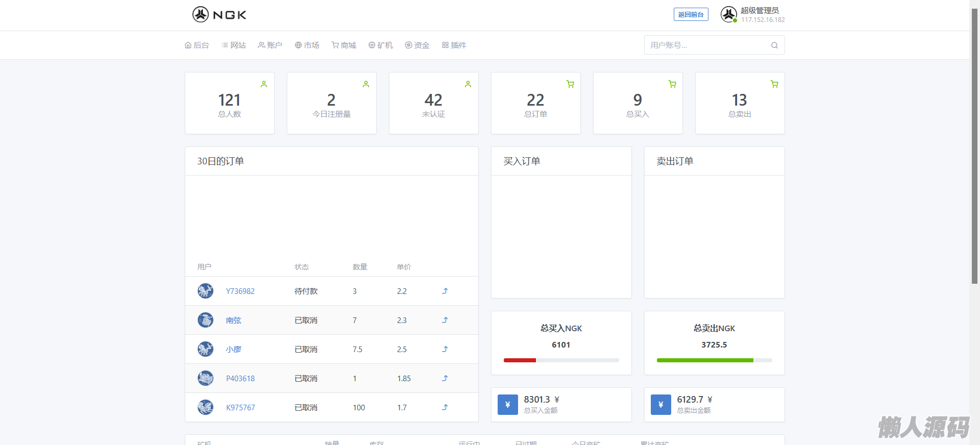Open the 网站 menu
The image size is (980, 445).
pos(234,45)
